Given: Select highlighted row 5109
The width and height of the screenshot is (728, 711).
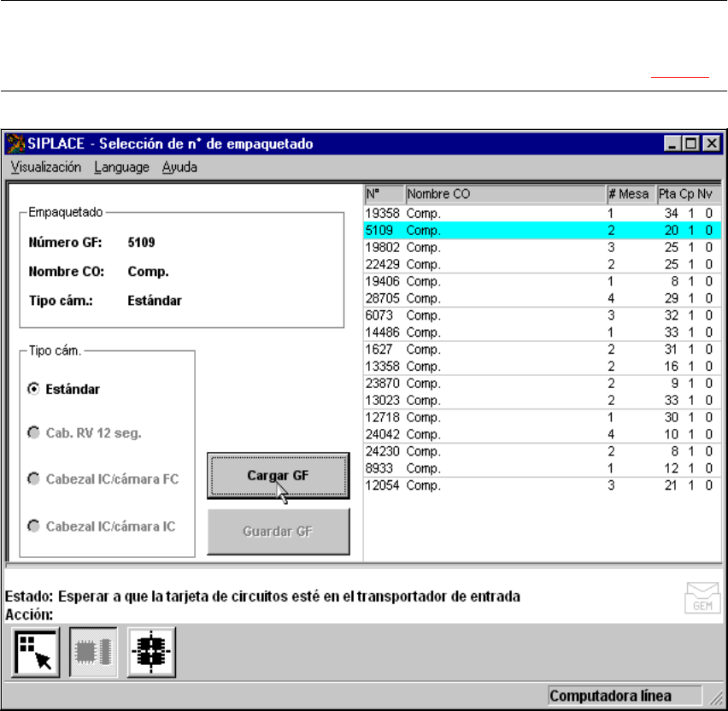Looking at the screenshot, I should [543, 231].
